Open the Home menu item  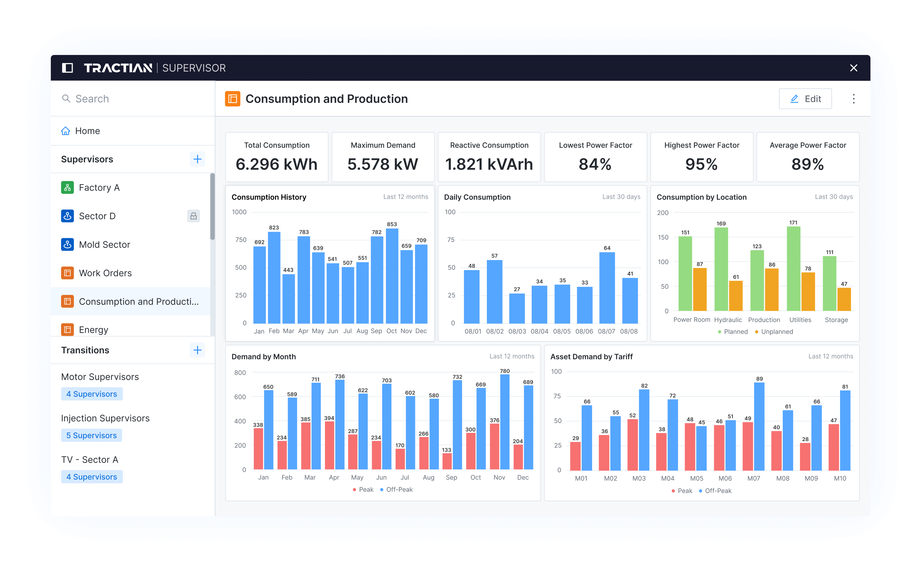click(x=87, y=131)
